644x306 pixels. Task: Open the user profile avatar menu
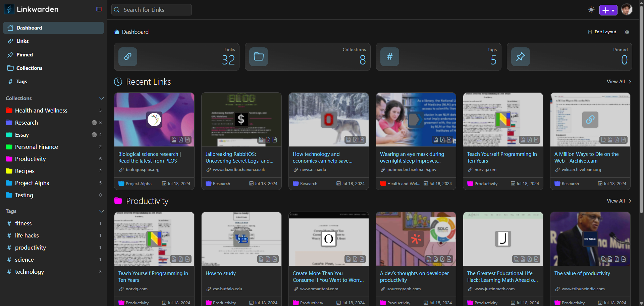pyautogui.click(x=627, y=10)
